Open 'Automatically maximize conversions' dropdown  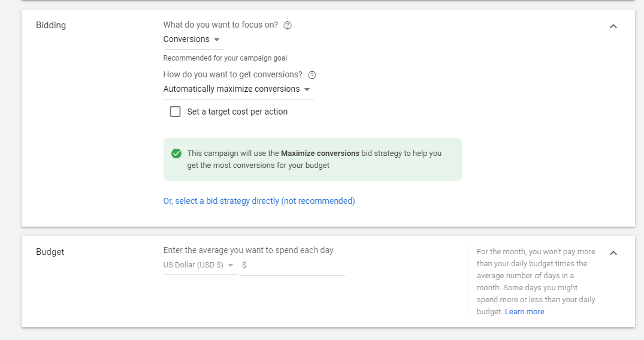[238, 89]
